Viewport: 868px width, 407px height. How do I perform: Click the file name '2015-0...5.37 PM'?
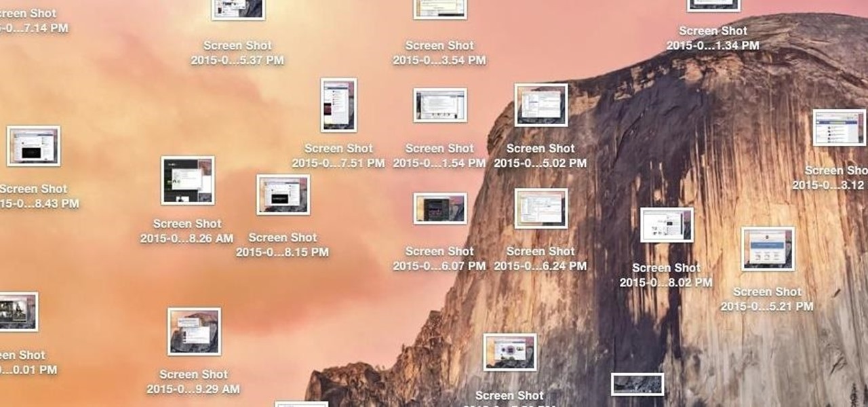coord(237,60)
